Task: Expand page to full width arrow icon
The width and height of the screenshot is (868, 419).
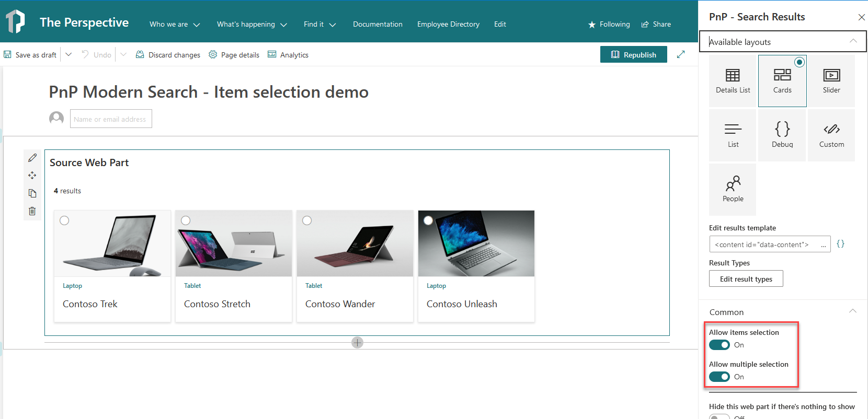Action: (x=681, y=54)
